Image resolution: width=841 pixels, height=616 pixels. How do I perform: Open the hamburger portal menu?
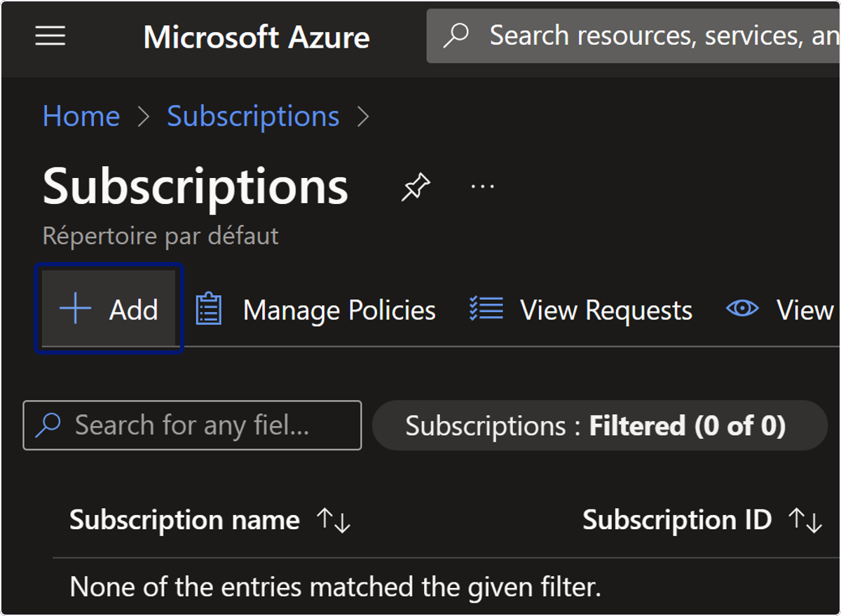pyautogui.click(x=50, y=36)
